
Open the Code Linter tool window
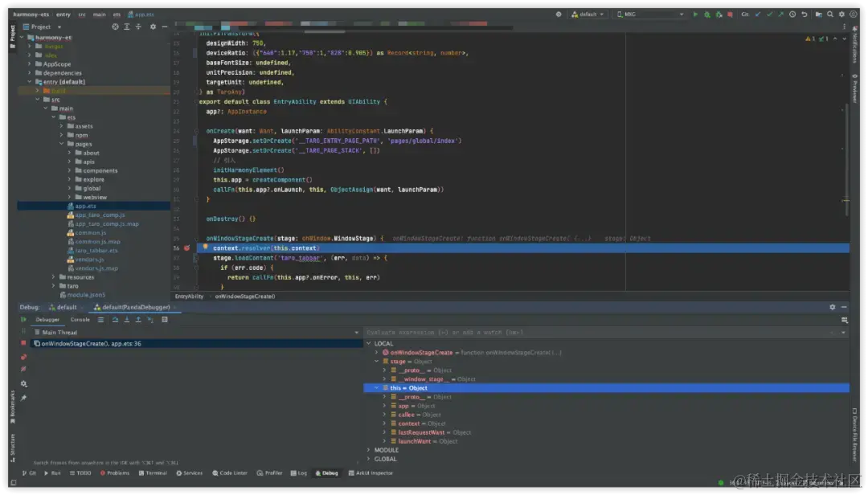click(230, 473)
